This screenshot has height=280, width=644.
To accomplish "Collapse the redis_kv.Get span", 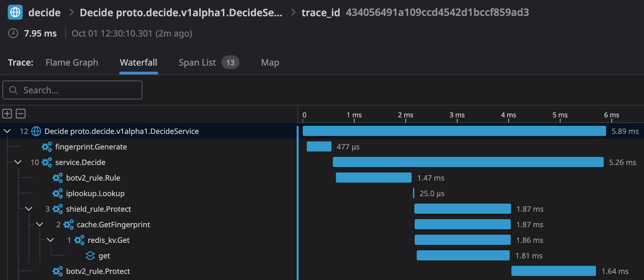I will (x=50, y=240).
